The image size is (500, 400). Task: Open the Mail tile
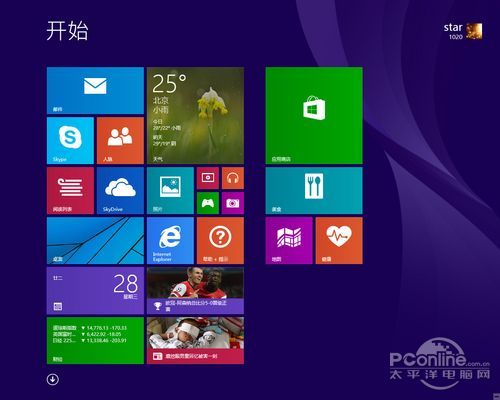[95, 91]
